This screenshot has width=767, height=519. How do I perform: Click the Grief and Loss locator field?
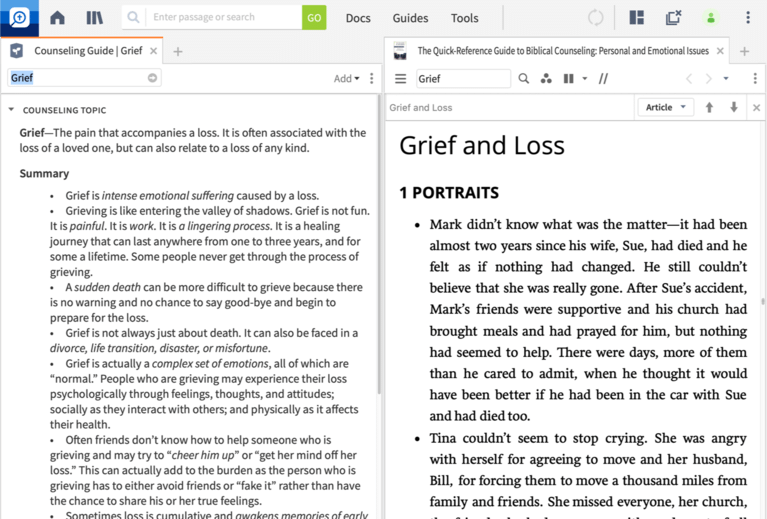pos(509,108)
